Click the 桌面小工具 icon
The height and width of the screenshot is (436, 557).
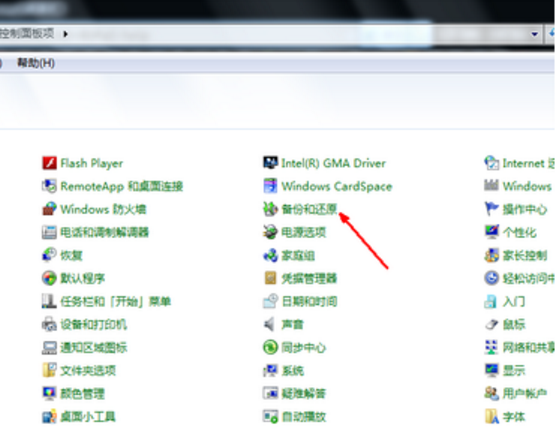tap(49, 416)
